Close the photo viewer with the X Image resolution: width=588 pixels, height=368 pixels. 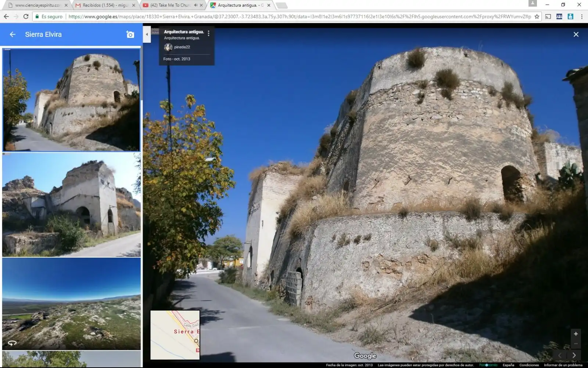tap(576, 34)
